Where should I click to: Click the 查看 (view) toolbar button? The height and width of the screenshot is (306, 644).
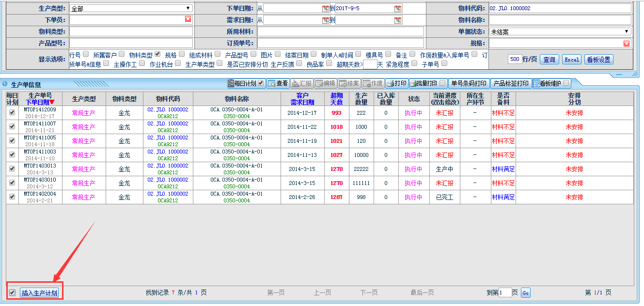coord(278,83)
